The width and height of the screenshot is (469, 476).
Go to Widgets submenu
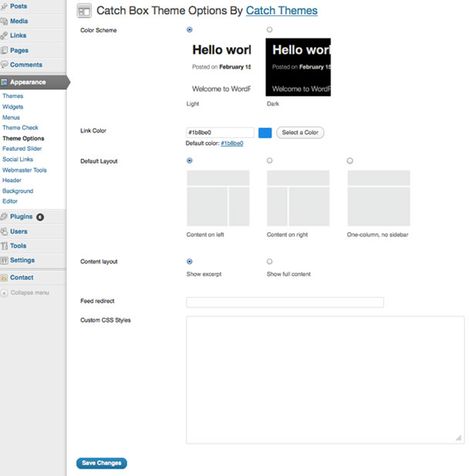click(x=13, y=107)
